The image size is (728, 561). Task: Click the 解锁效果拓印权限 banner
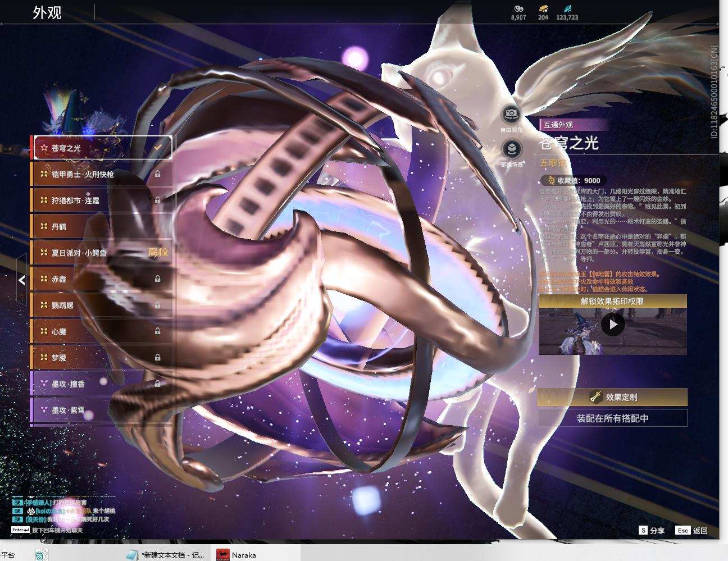pyautogui.click(x=613, y=301)
